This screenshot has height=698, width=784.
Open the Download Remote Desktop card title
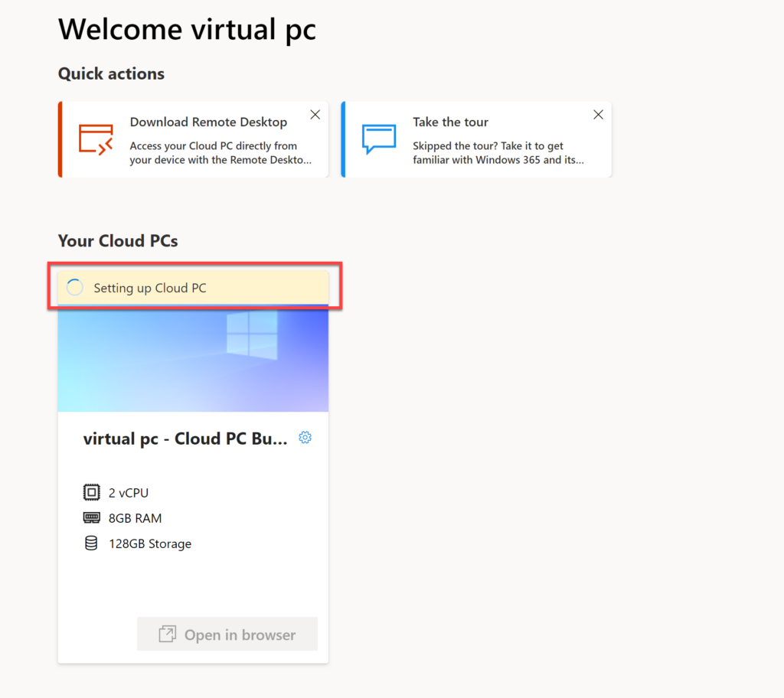tap(208, 122)
